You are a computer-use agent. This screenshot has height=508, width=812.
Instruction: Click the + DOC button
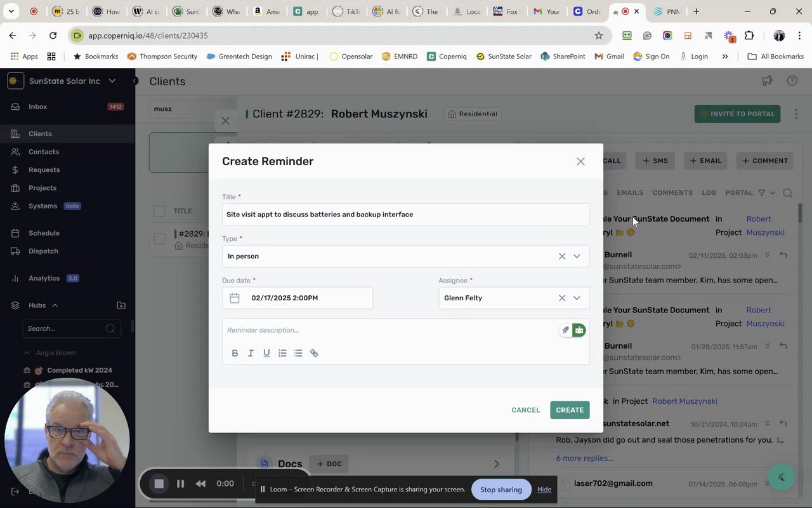(x=329, y=464)
